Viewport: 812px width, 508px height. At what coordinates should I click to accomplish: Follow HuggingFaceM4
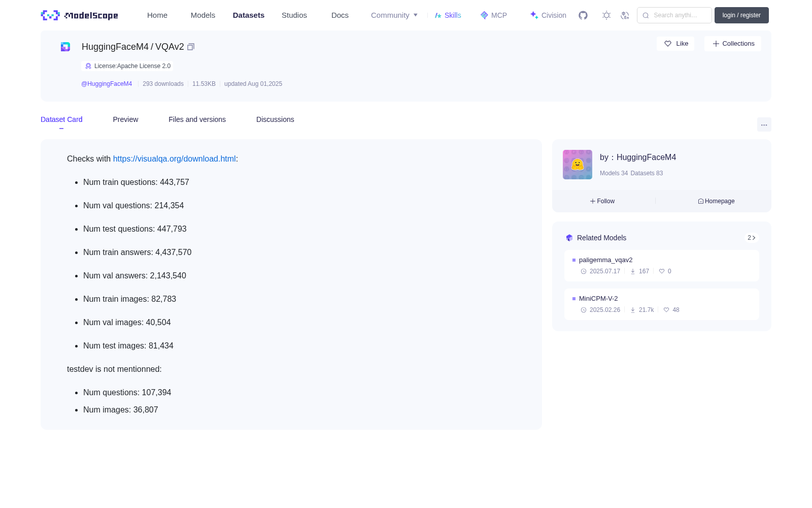[x=602, y=201]
